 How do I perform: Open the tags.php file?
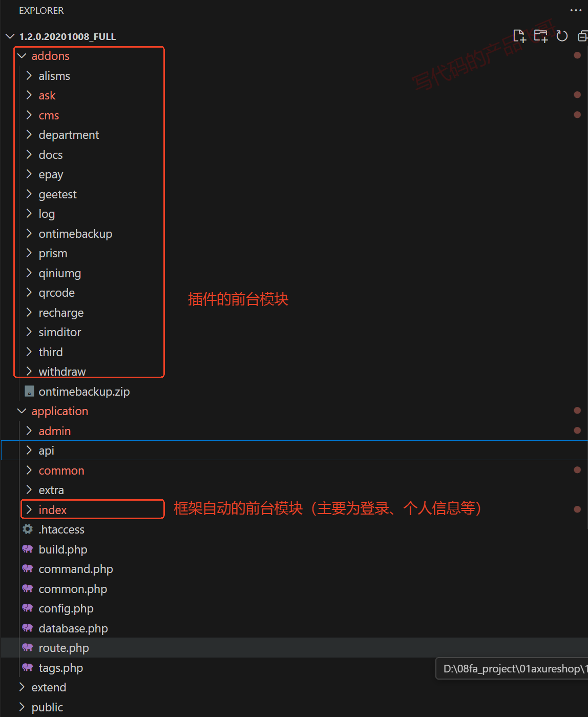(x=60, y=668)
